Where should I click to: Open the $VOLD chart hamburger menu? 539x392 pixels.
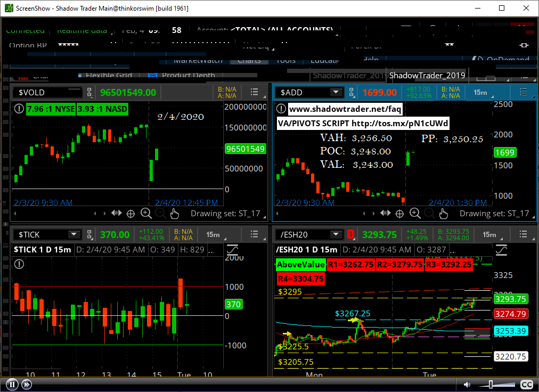click(255, 92)
